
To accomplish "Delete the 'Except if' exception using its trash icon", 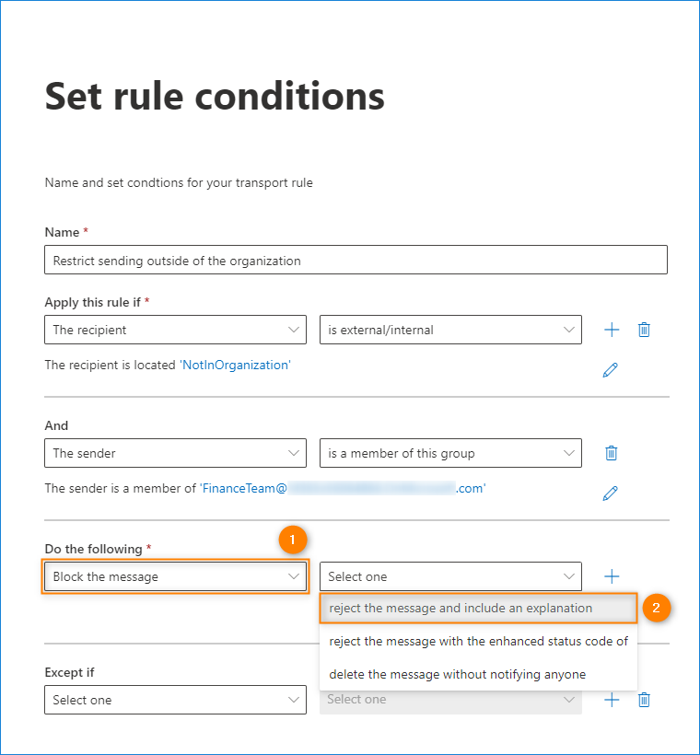I will (645, 700).
